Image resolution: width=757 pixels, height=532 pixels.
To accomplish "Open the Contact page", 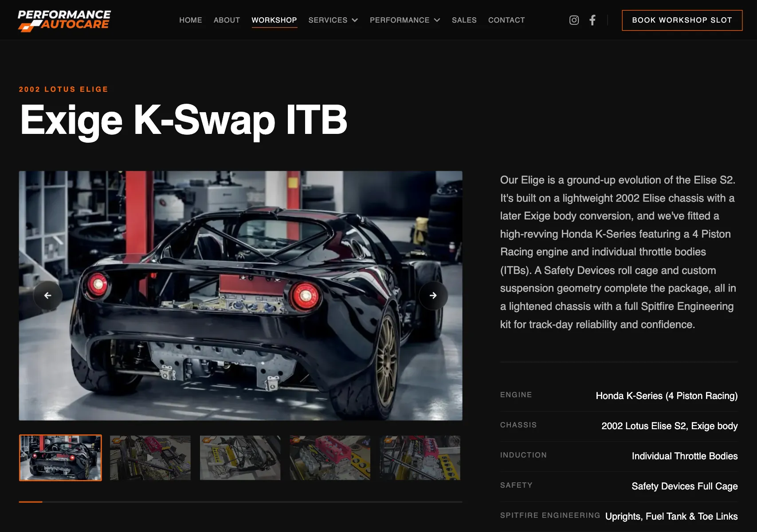I will tap(506, 20).
